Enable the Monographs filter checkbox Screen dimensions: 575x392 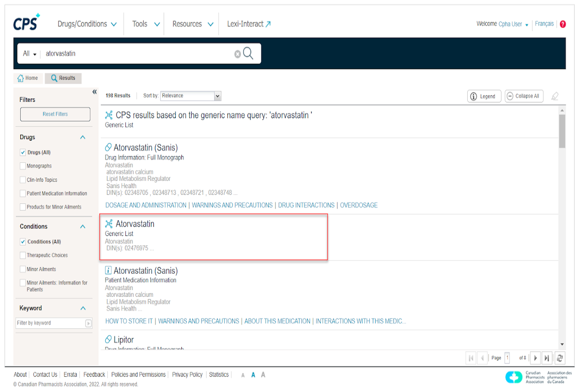click(x=23, y=166)
